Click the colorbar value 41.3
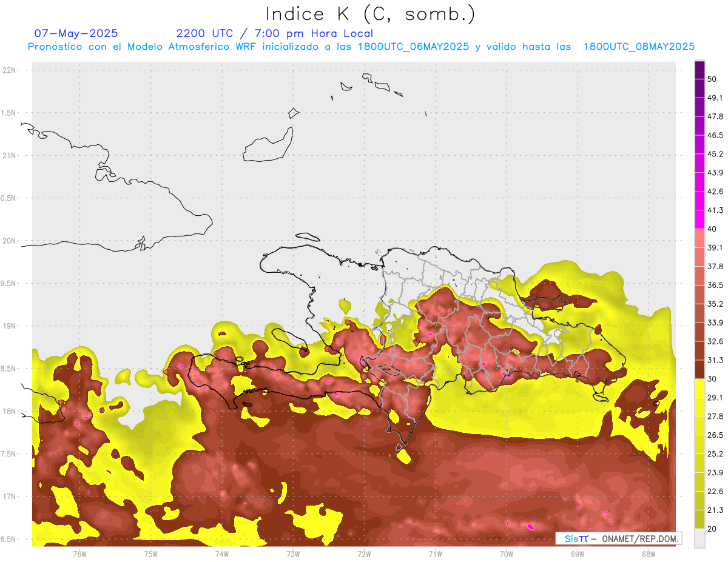 pos(715,210)
